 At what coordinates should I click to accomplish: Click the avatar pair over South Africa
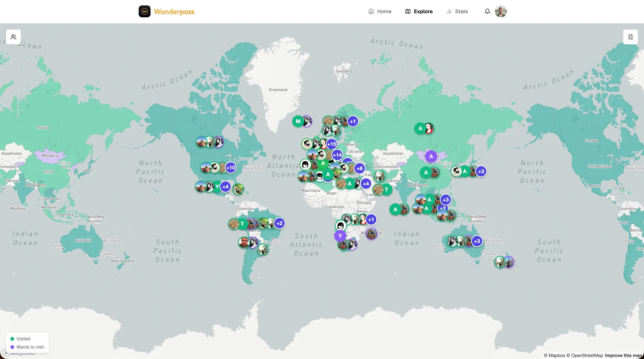347,244
